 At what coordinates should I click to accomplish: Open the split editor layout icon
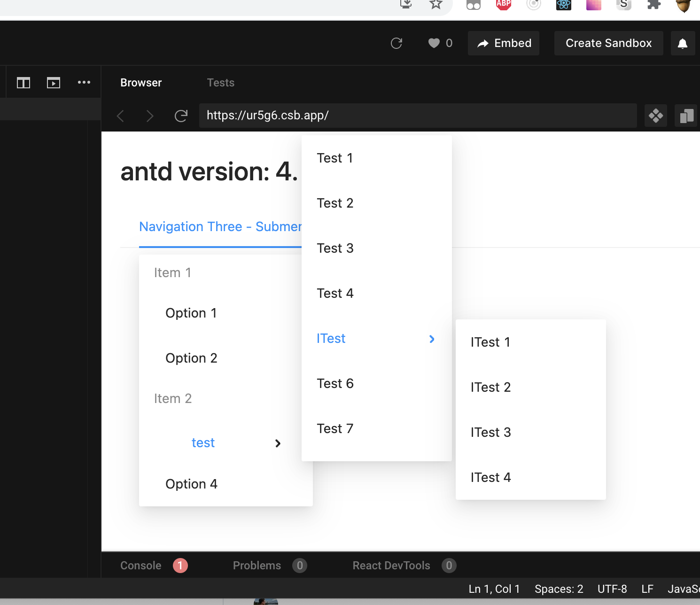pos(23,82)
